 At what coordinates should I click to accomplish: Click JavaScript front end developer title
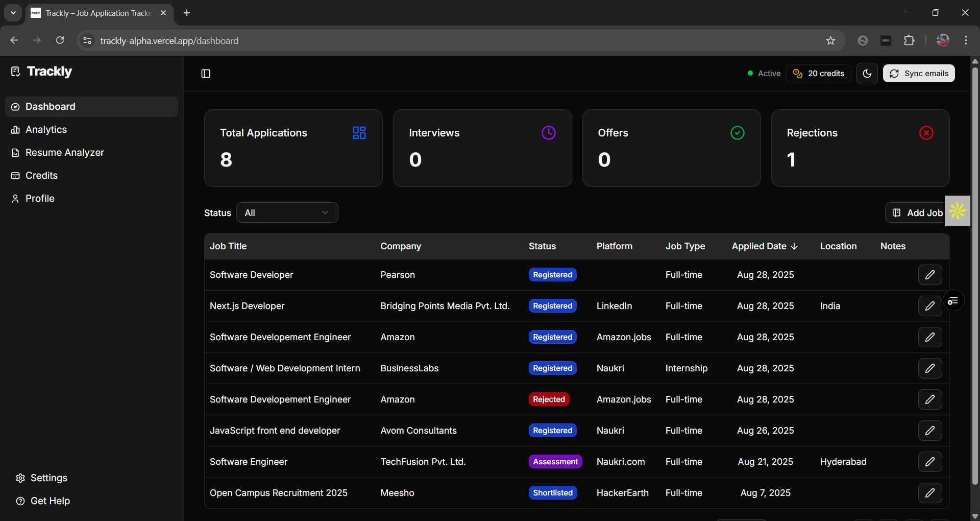(x=275, y=431)
